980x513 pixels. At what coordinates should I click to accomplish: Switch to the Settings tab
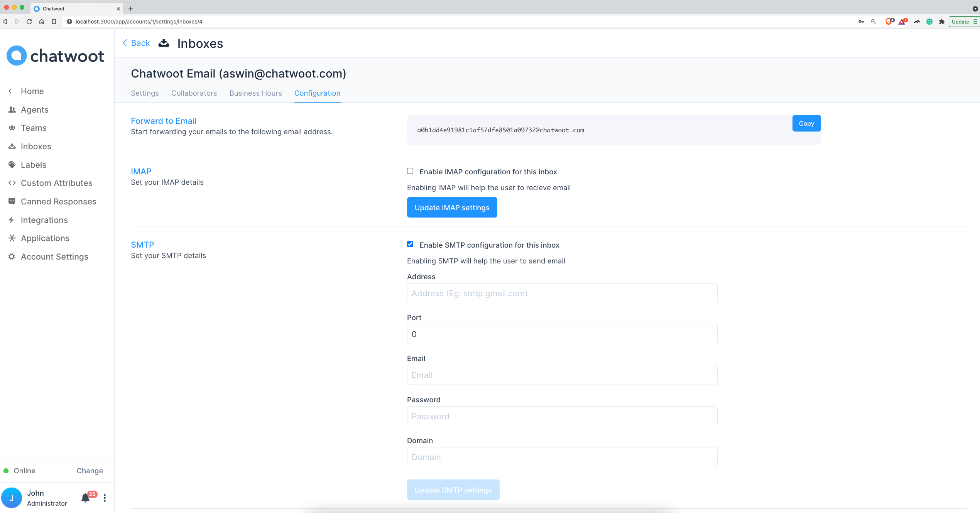click(x=145, y=93)
